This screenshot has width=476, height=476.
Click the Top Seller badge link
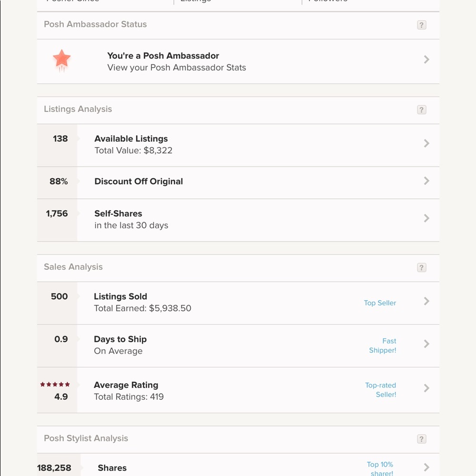point(380,303)
